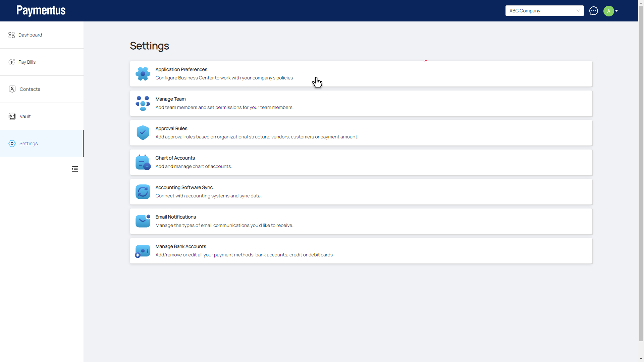Navigate to Contacts section
Viewport: 644px width, 362px height.
[x=30, y=89]
